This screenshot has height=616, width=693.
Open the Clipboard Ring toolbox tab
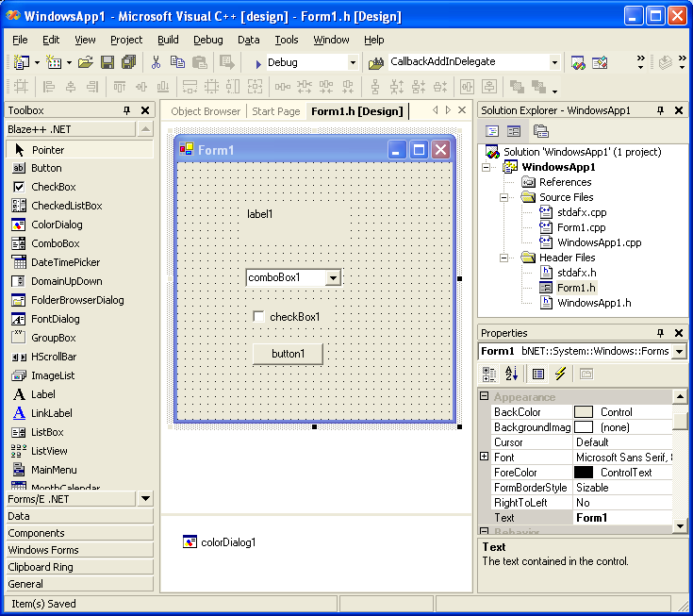pos(79,567)
